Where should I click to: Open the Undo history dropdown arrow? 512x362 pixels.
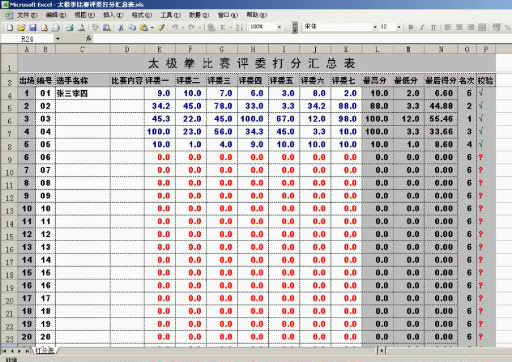183,28
